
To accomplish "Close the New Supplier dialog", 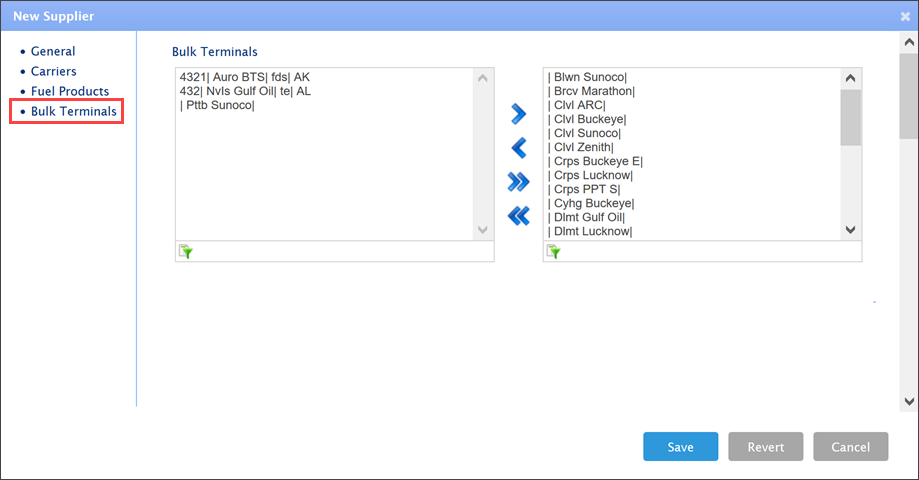I will coord(905,16).
